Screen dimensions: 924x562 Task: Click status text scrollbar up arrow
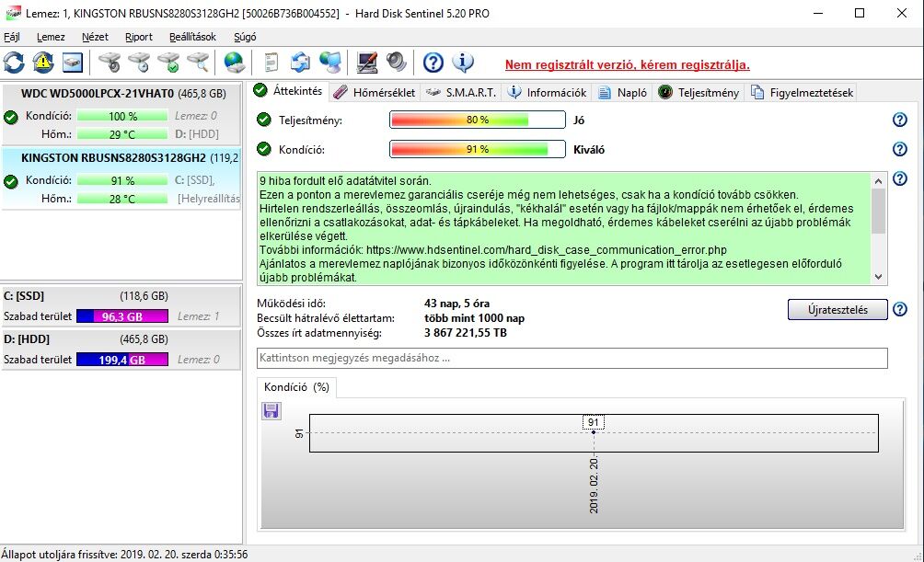pos(879,181)
